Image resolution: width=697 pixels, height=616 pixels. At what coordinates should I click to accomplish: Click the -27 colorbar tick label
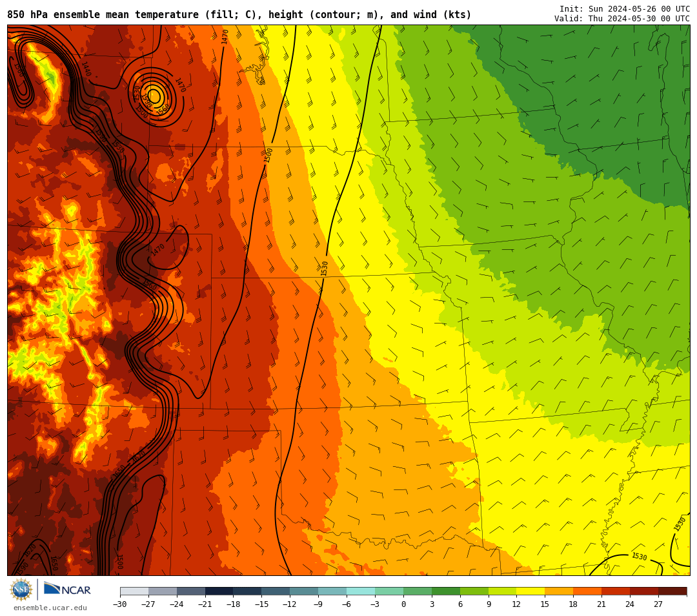(x=148, y=604)
